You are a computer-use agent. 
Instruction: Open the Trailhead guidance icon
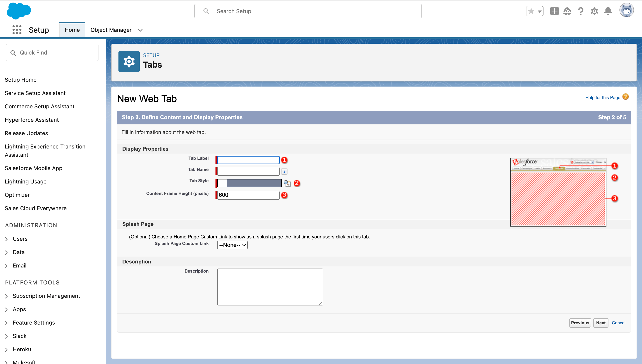[x=567, y=11]
